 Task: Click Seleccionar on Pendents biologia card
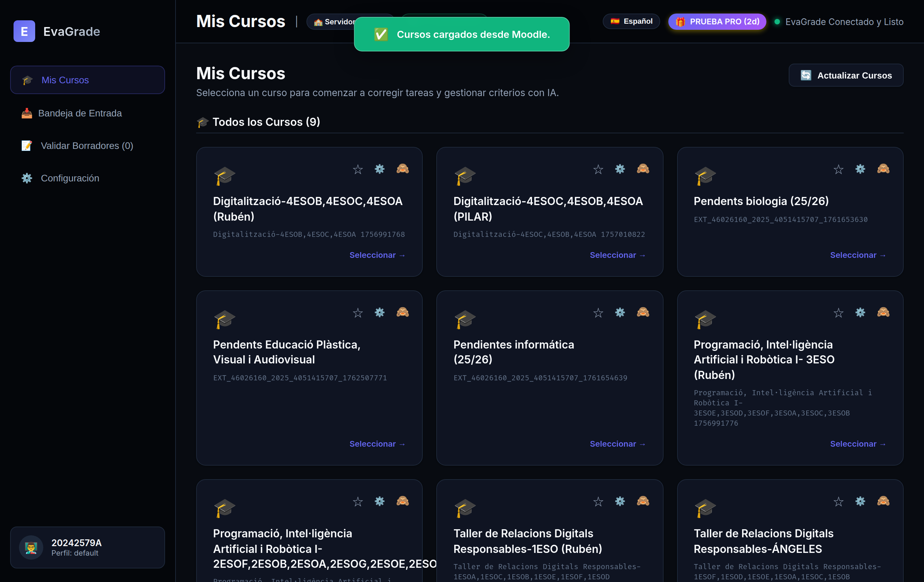pos(858,255)
